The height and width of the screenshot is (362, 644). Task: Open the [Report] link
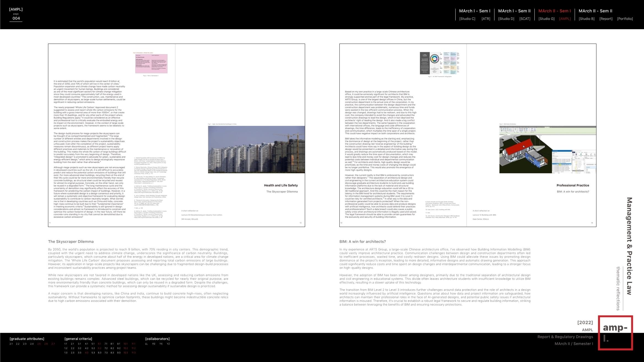[606, 19]
